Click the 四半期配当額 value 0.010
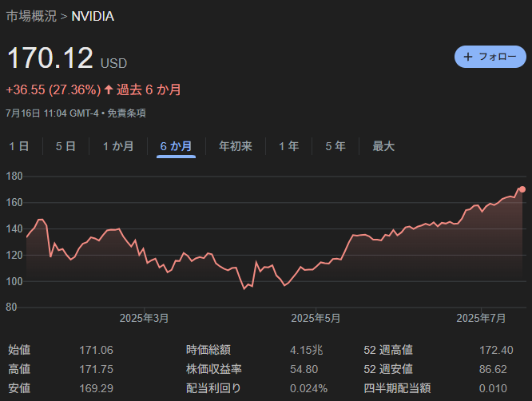This screenshot has height=401, width=532. (493, 388)
